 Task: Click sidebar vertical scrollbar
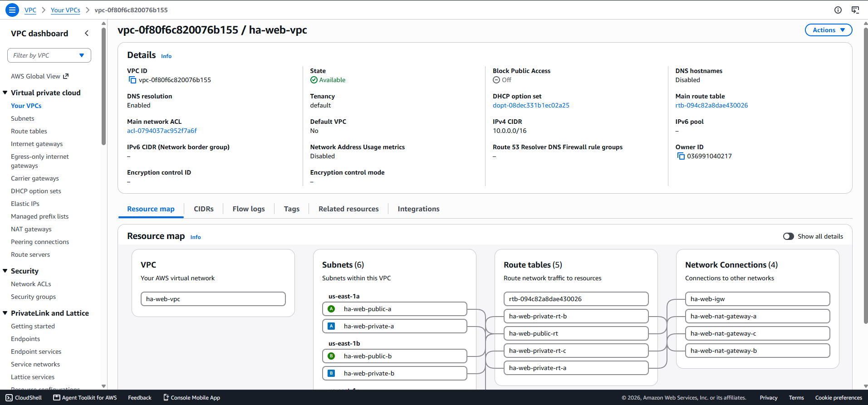click(x=103, y=86)
